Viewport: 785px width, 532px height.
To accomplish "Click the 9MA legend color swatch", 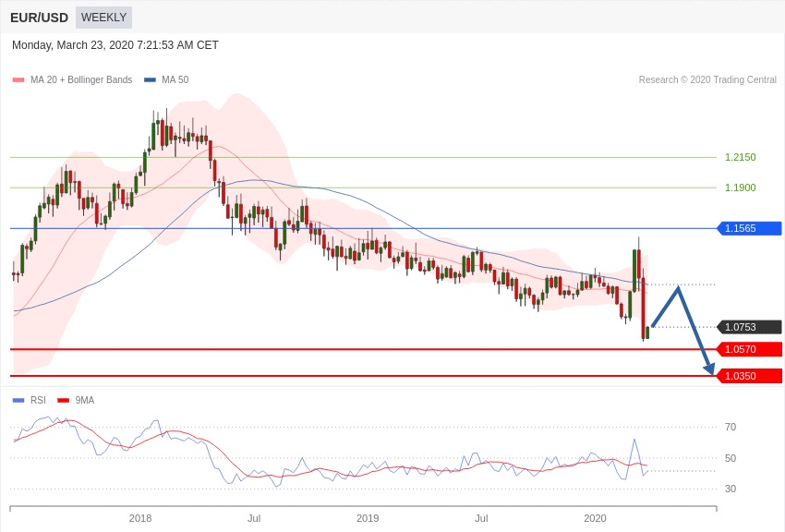I will click(x=64, y=400).
